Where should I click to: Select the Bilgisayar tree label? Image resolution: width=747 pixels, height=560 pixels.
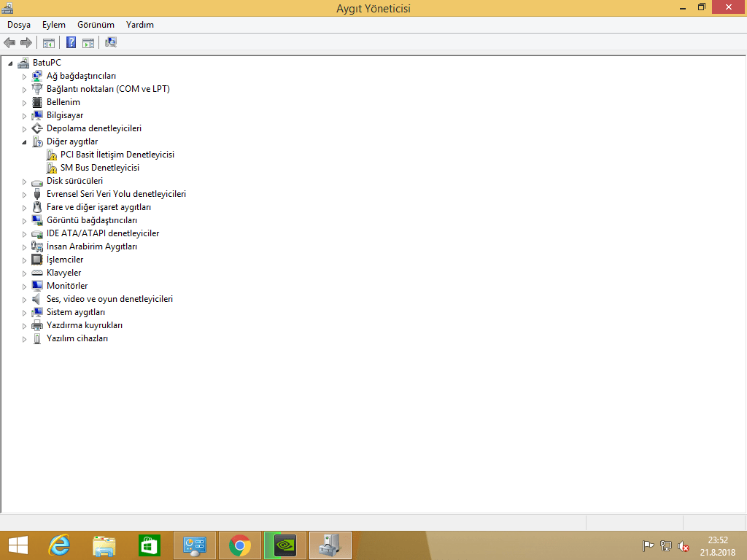[65, 115]
